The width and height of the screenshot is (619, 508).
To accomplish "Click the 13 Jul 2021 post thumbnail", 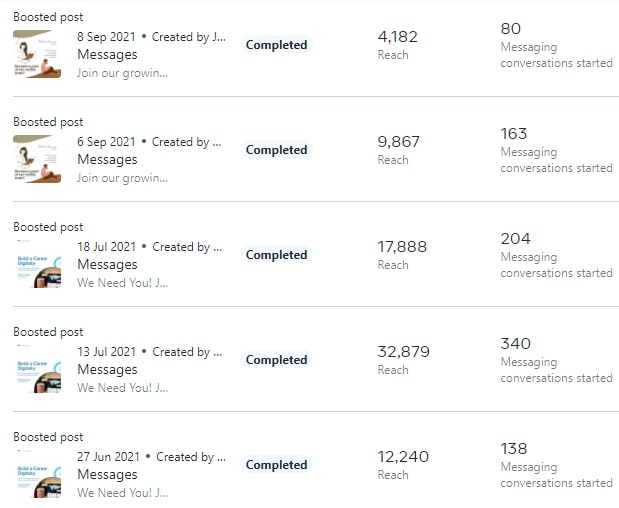I will (37, 369).
